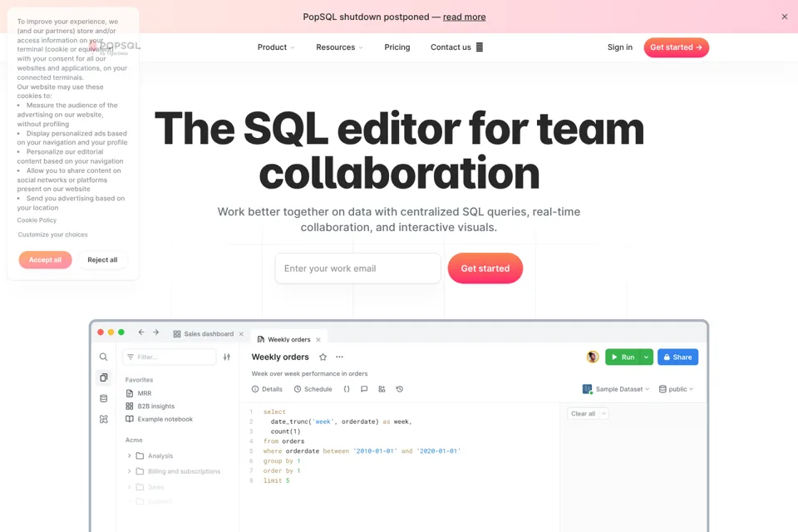Click 'Week over week performance in orders' description
The width and height of the screenshot is (798, 532).
pos(309,374)
